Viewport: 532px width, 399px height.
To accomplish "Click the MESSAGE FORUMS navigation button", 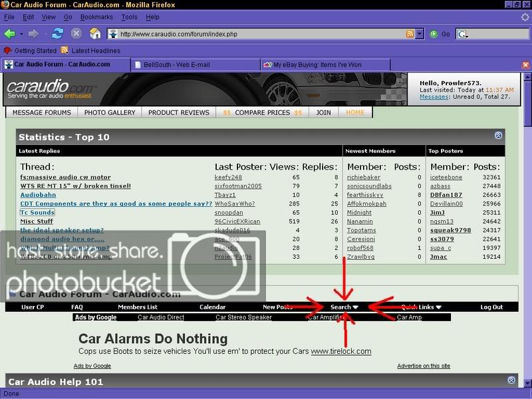I will coord(42,112).
